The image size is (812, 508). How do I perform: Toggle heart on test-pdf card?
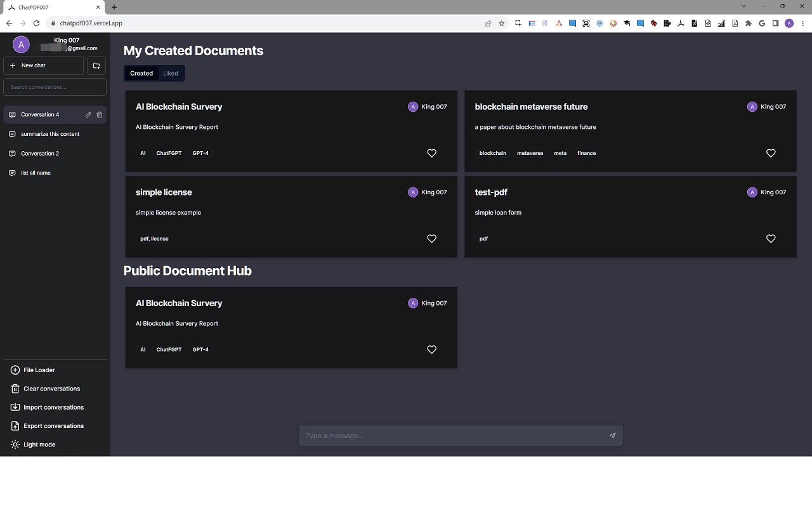coord(771,239)
